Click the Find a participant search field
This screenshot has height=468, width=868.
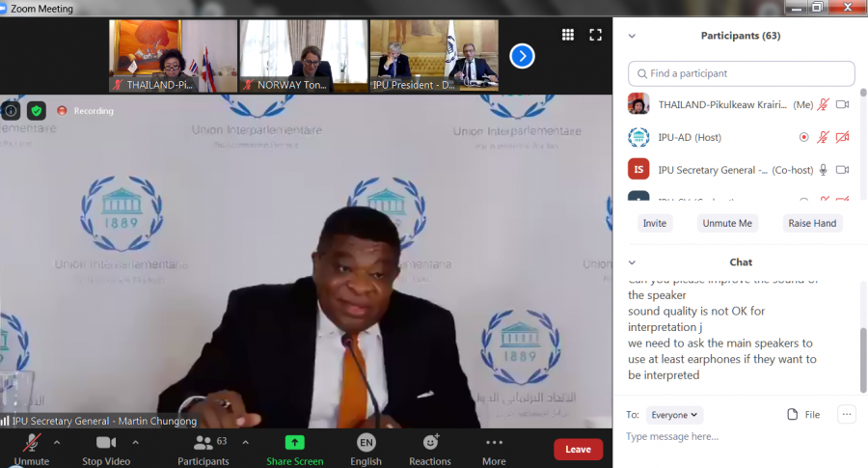[x=741, y=73]
